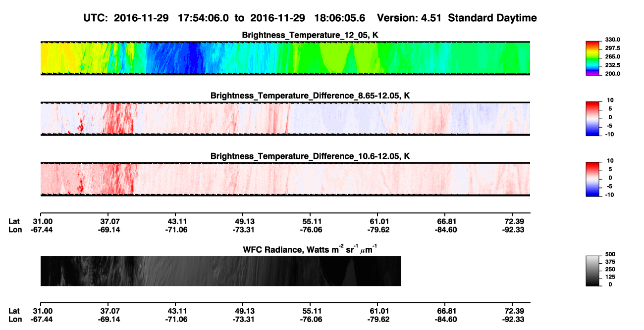
Task: Click the 12.05 brightness temperature image strip
Action: click(x=285, y=58)
